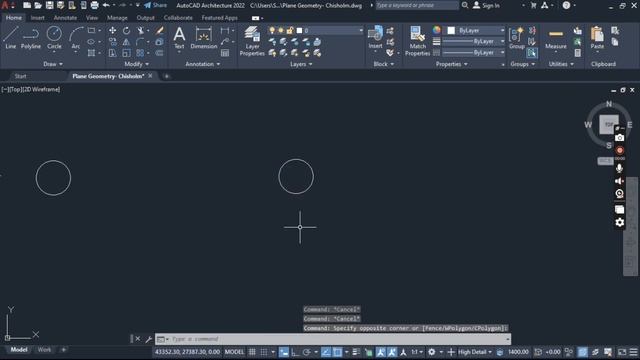Viewport: 640px width, 360px height.
Task: Click the object color wheel swatch in Properties
Action: [436, 30]
